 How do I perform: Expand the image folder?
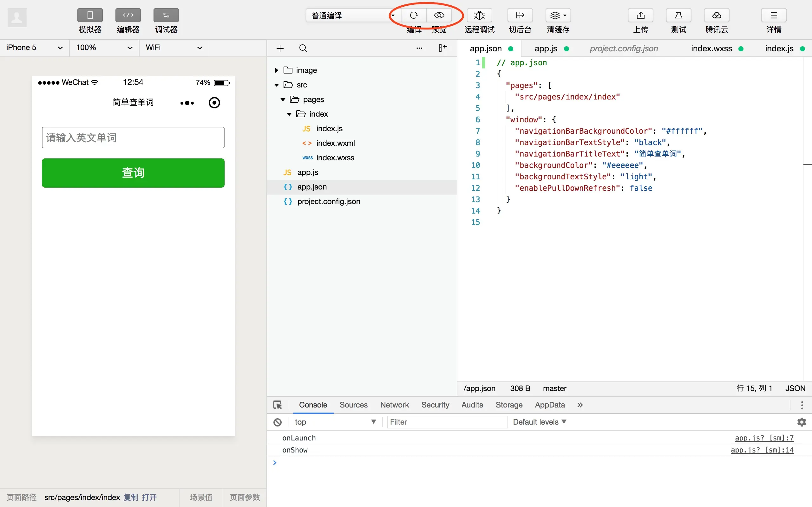277,70
